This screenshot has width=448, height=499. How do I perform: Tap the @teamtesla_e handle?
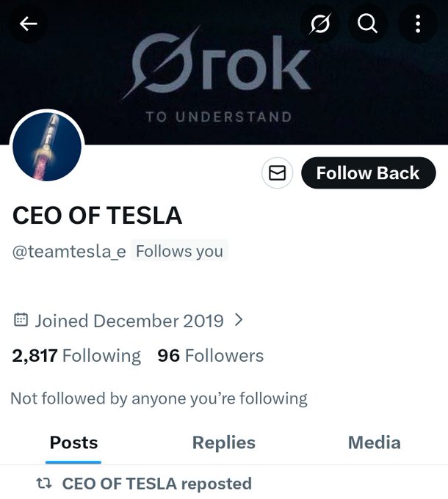69,251
